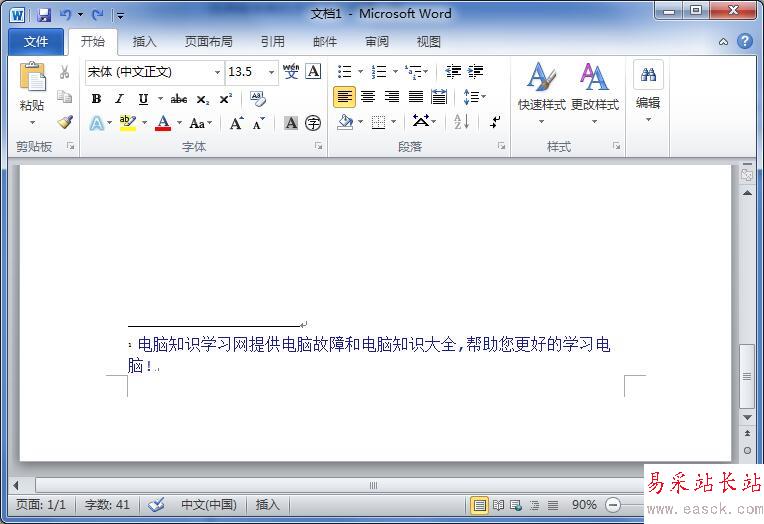
Task: Minimize the ribbon with caret icon
Action: [724, 42]
